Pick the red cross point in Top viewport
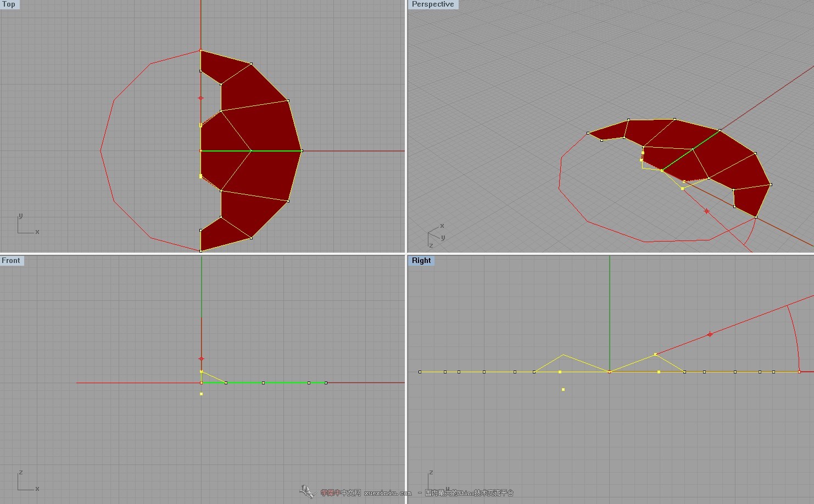814x504 pixels. pyautogui.click(x=200, y=98)
